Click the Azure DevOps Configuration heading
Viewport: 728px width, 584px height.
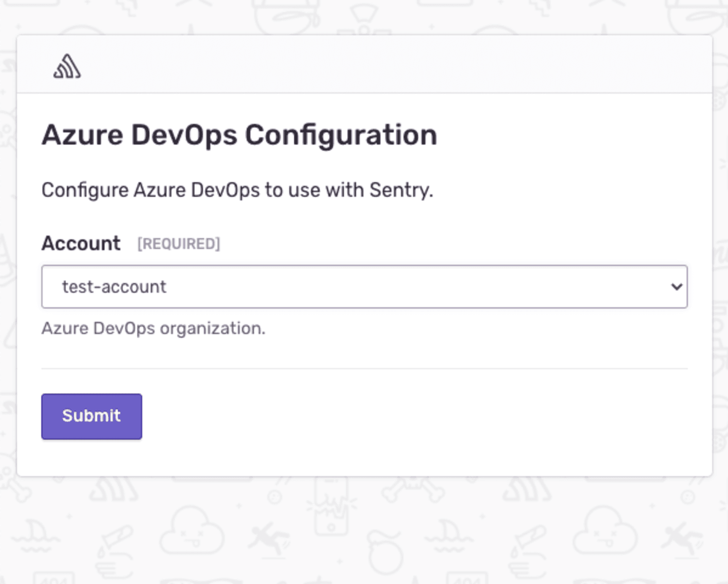click(239, 134)
